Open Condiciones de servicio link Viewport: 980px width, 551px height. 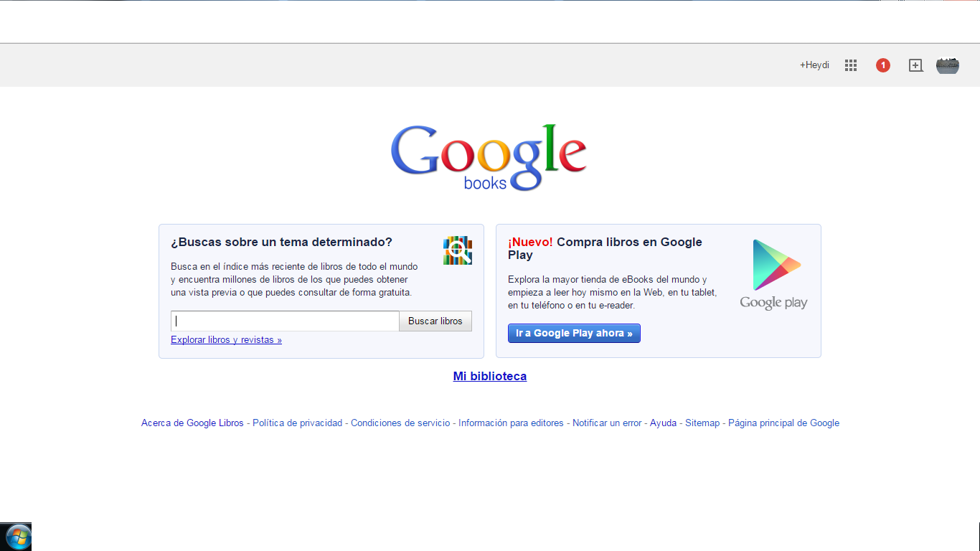click(x=400, y=423)
